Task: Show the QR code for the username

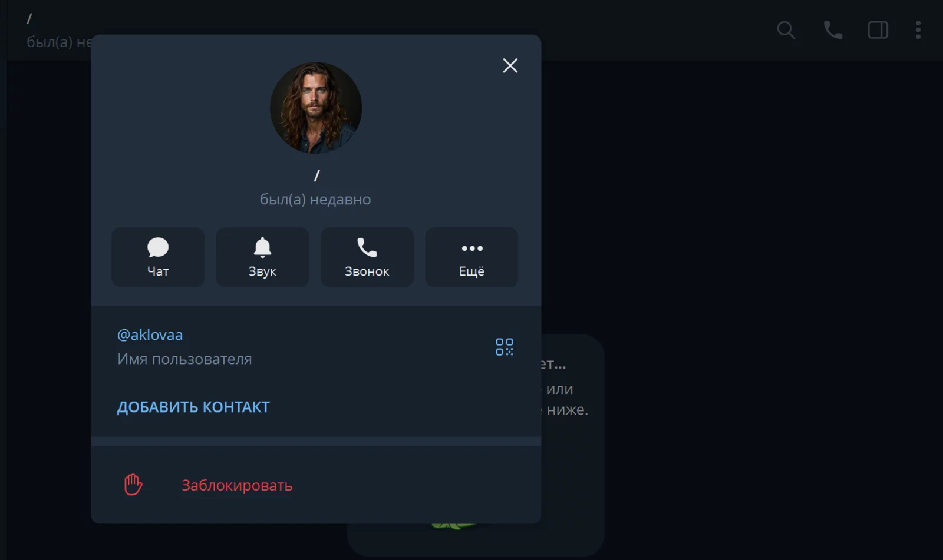Action: [x=504, y=347]
